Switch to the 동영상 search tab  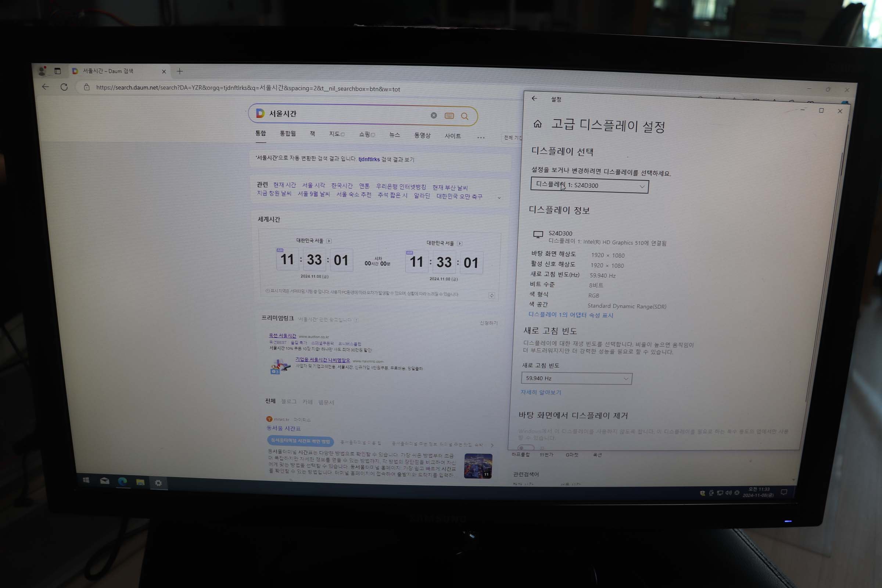(422, 135)
